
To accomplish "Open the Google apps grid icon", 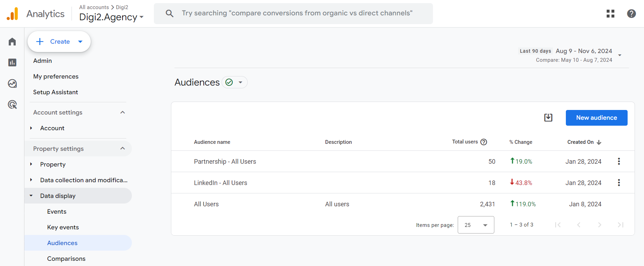I will pos(611,14).
